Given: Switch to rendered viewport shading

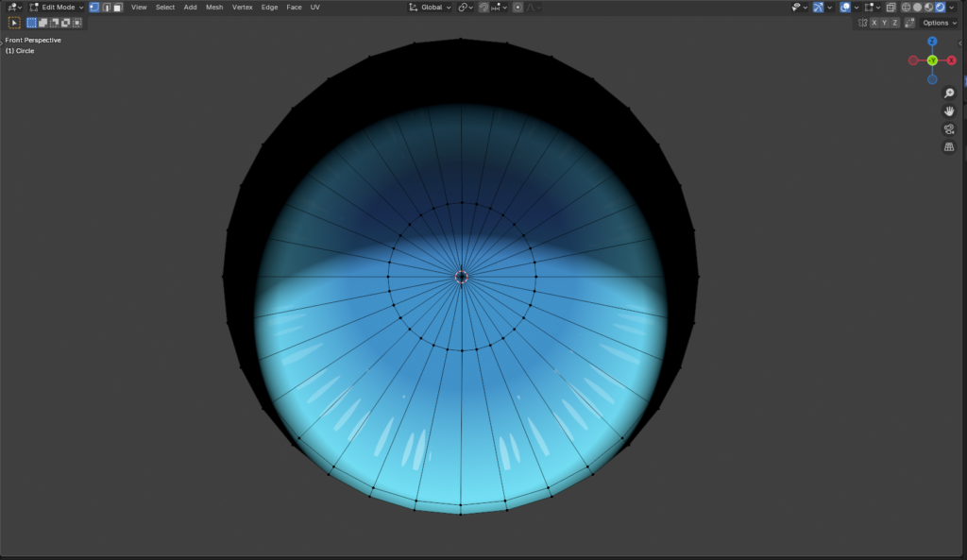Looking at the screenshot, I should pos(940,8).
